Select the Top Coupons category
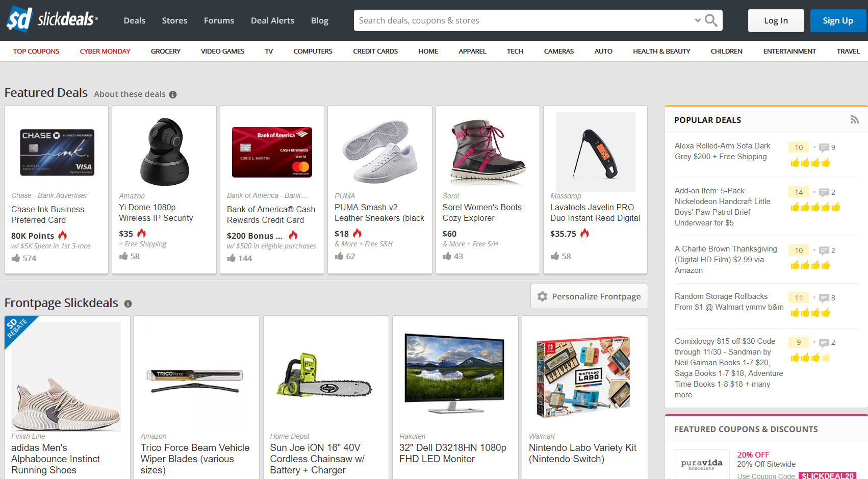The width and height of the screenshot is (868, 479). point(36,51)
